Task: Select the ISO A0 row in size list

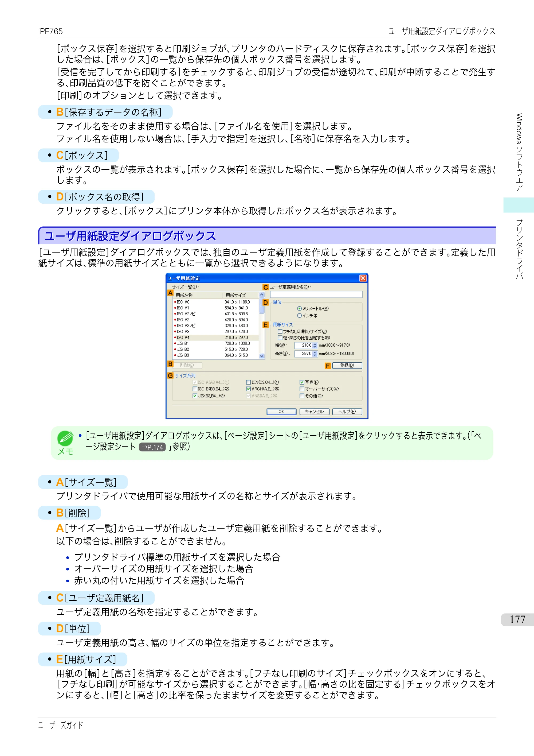Action: [216, 302]
